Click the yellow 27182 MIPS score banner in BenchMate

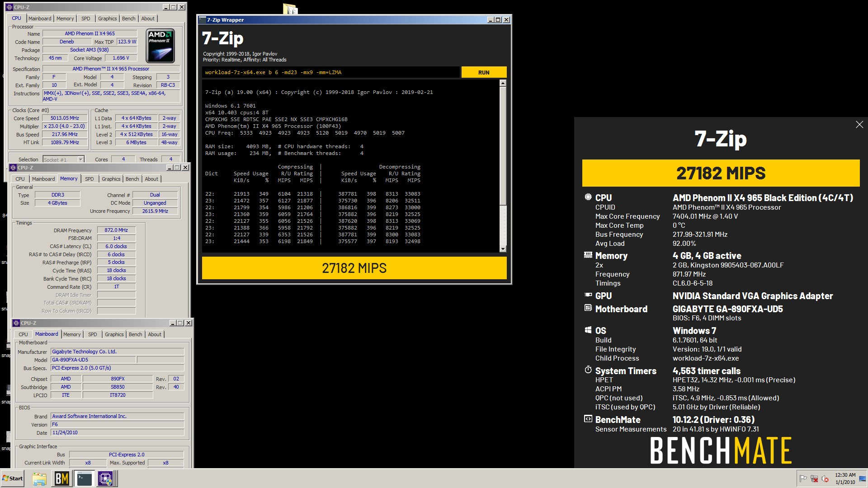(x=721, y=173)
